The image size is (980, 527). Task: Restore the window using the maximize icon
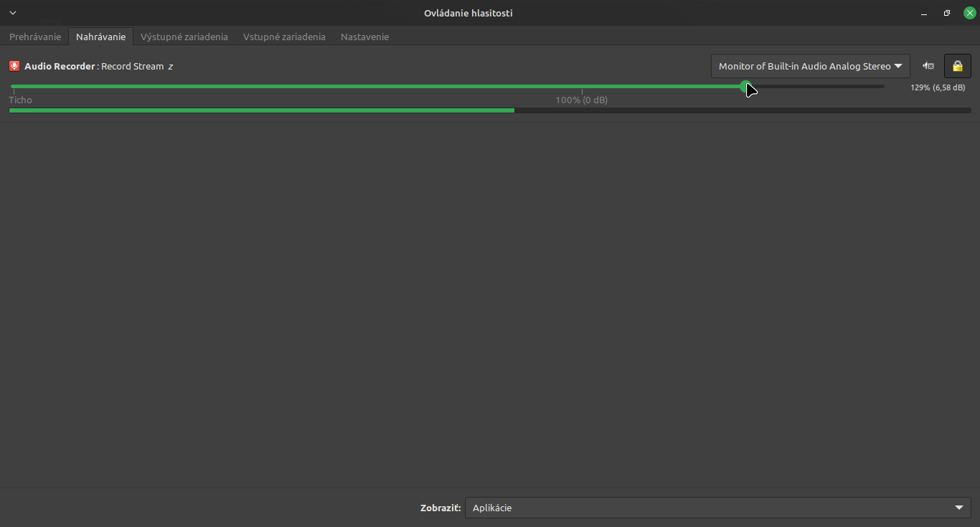[x=947, y=13]
